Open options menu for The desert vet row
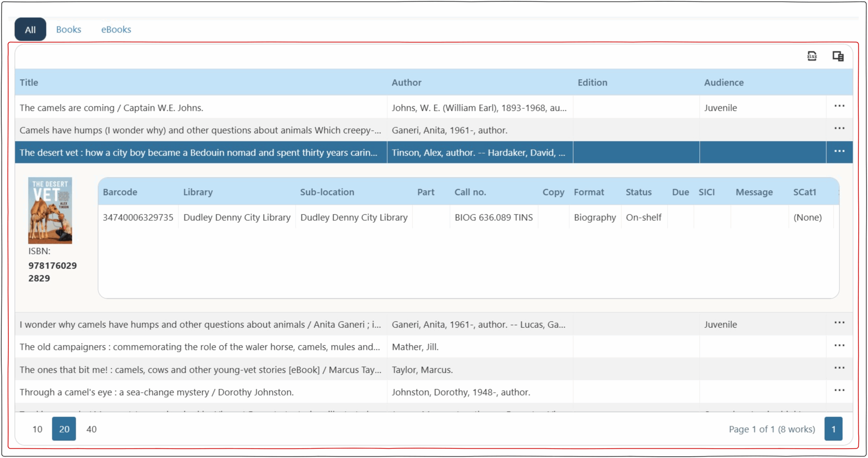The image size is (868, 458). click(x=839, y=152)
